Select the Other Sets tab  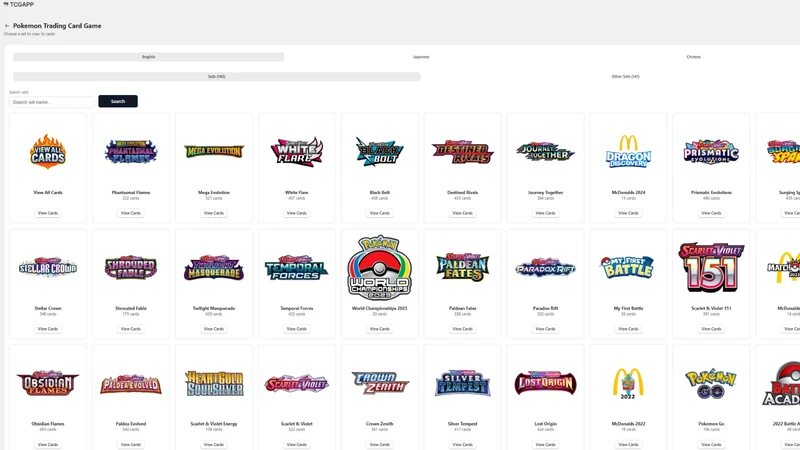tap(625, 77)
